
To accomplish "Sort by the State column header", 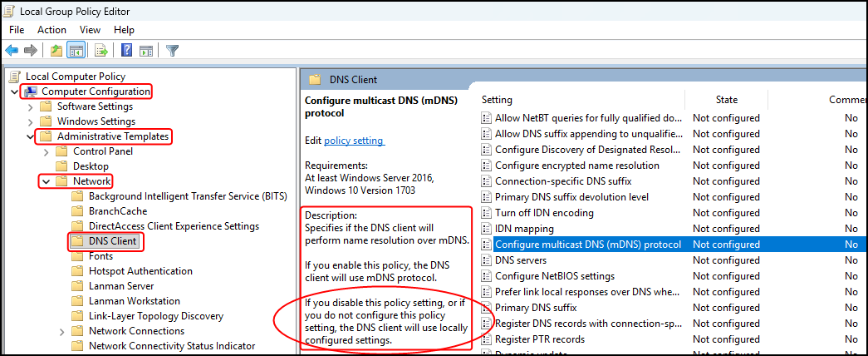I will [726, 100].
